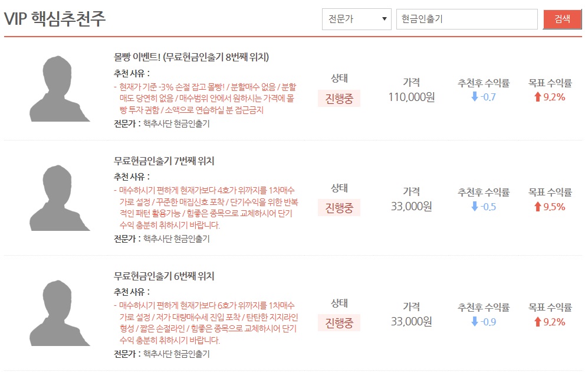Click the blue down arrow next to -0.9
The height and width of the screenshot is (372, 588).
pos(475,322)
